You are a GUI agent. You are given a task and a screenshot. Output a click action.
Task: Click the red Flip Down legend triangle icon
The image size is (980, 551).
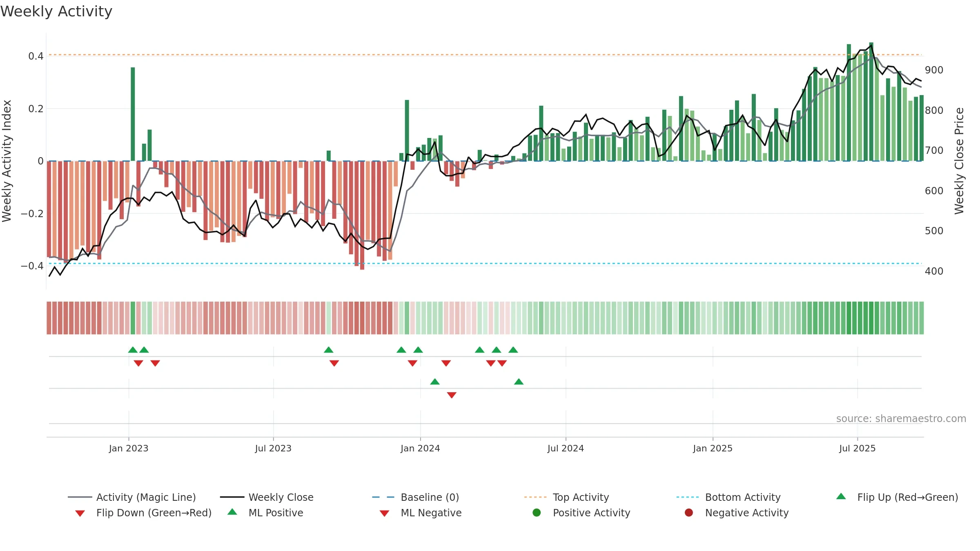[x=80, y=513]
